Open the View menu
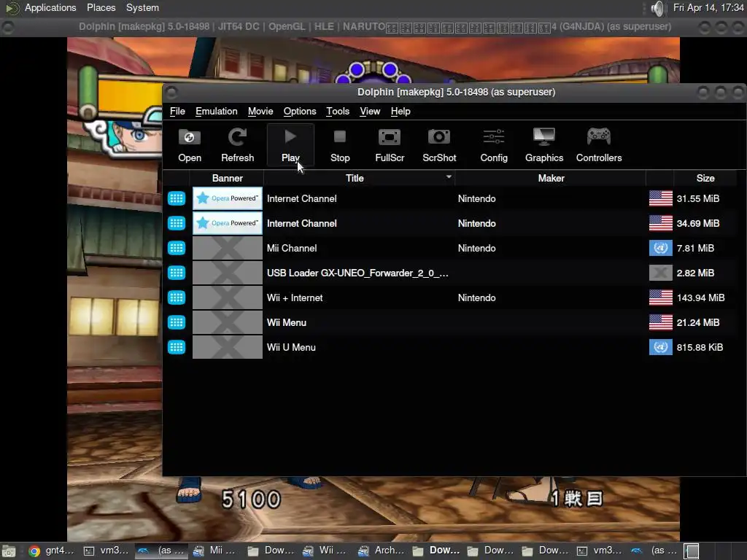Image resolution: width=747 pixels, height=560 pixels. pos(370,111)
